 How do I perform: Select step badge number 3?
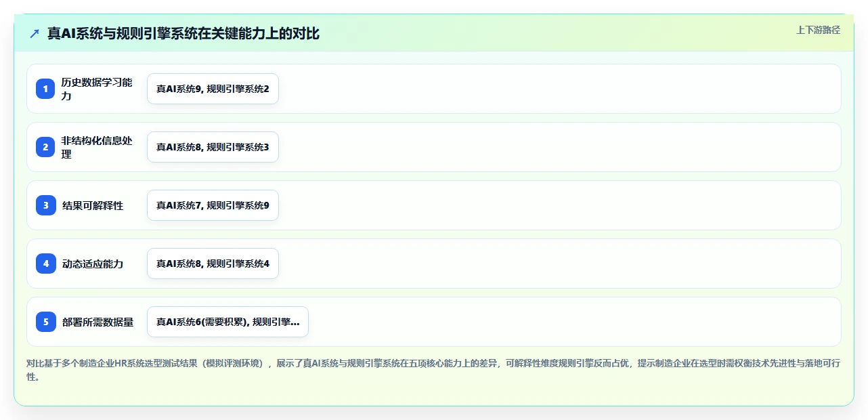pos(46,205)
